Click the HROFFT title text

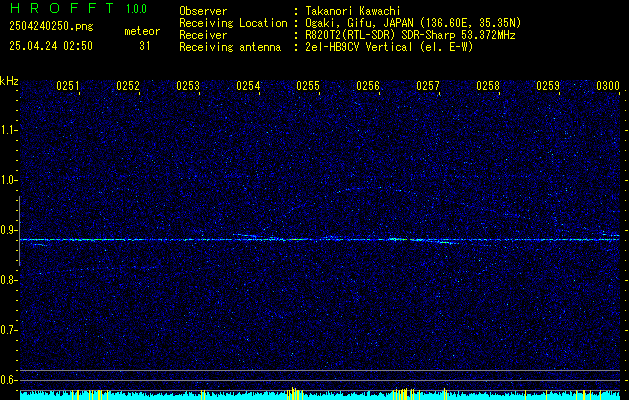62,8
